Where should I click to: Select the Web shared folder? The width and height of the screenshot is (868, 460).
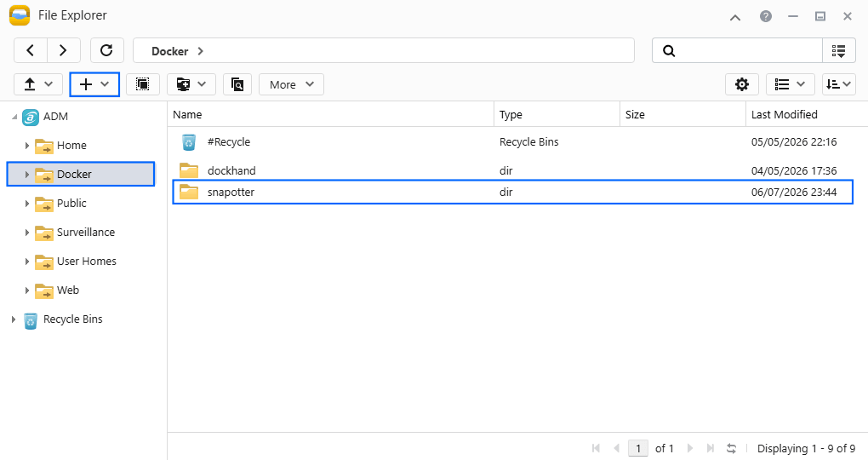(68, 290)
